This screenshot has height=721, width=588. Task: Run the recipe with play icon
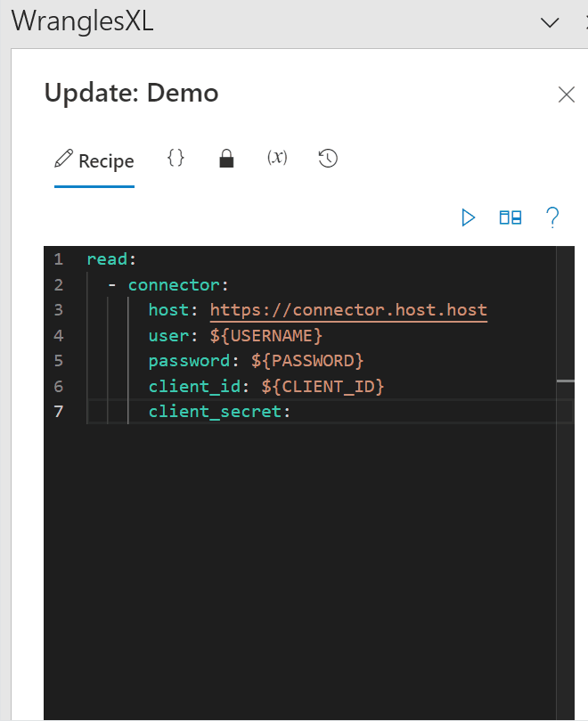(x=468, y=217)
